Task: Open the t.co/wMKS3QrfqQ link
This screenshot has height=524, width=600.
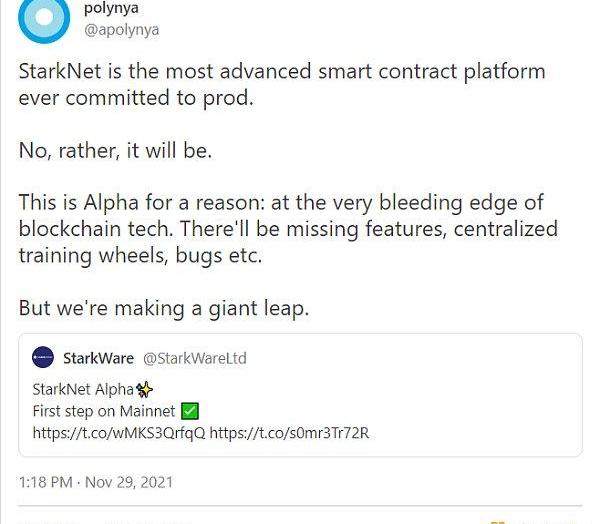Action: tap(119, 433)
